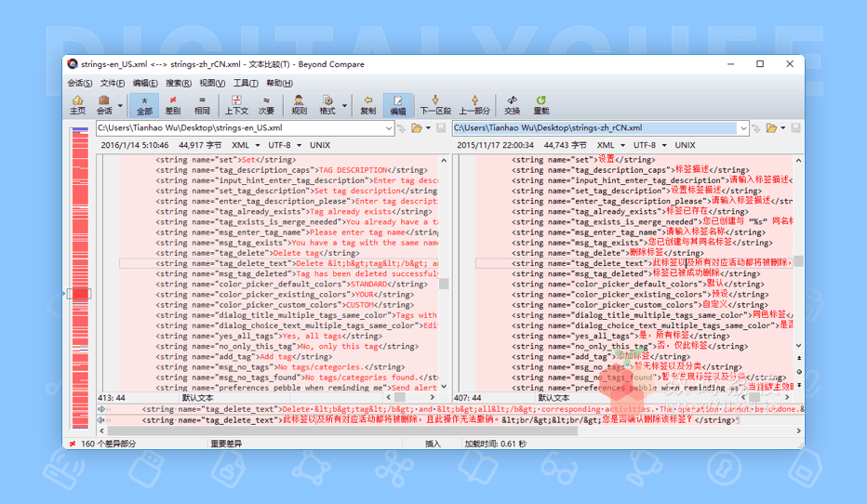Image resolution: width=867 pixels, height=504 pixels.
Task: Toggle the 次要 minor differences button
Action: pyautogui.click(x=266, y=104)
